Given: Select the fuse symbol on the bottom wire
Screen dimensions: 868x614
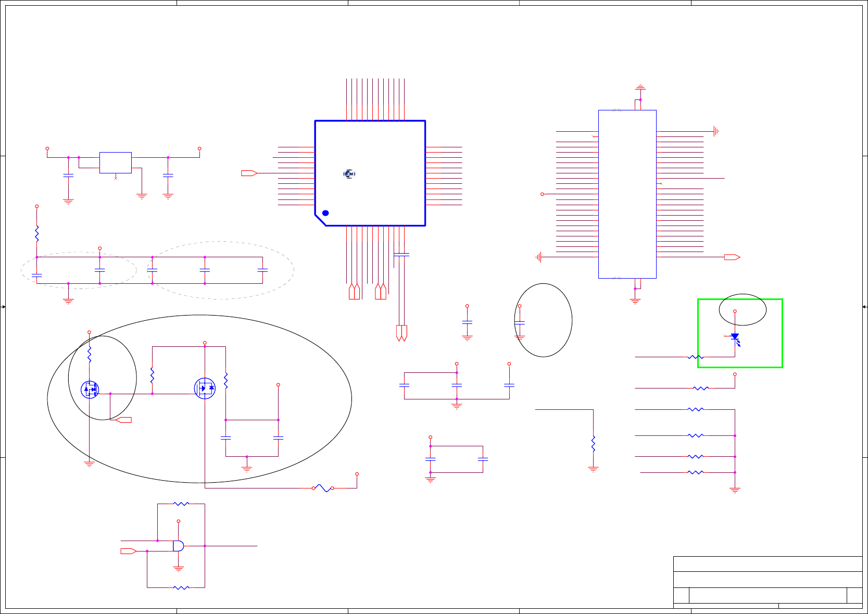Looking at the screenshot, I should point(323,488).
